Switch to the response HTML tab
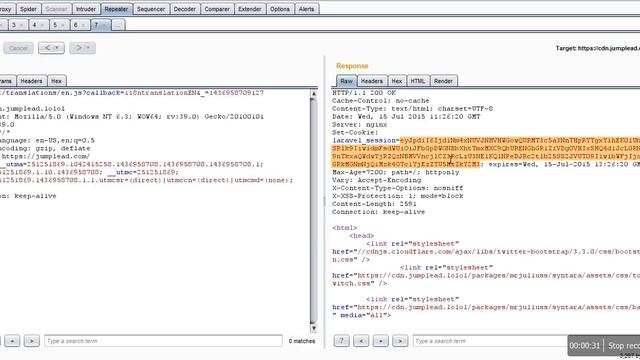 (x=418, y=81)
